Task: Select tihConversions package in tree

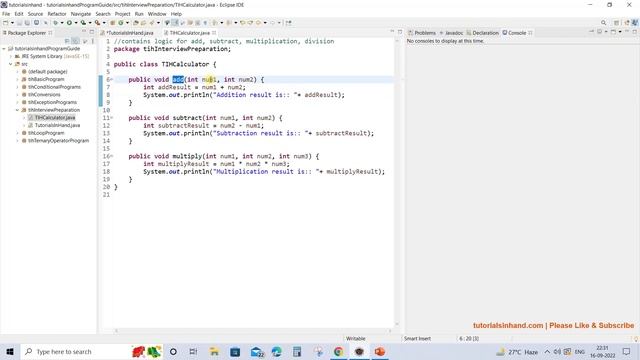Action: pyautogui.click(x=44, y=95)
